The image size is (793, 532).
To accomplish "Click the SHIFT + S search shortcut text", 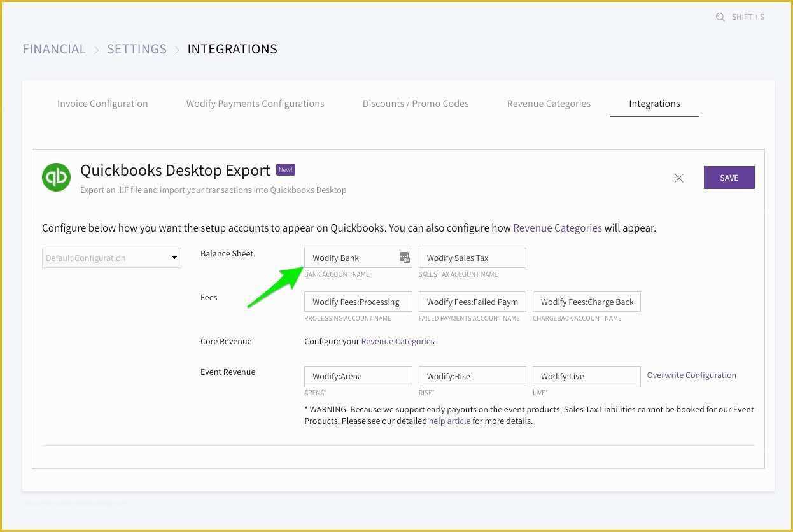I will (748, 17).
